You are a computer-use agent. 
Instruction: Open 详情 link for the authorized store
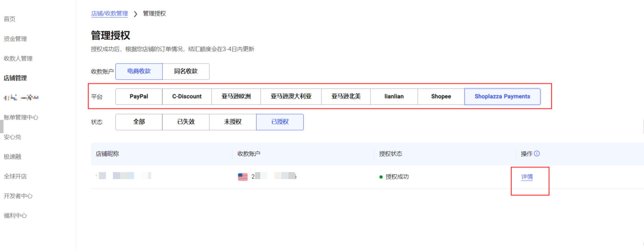[x=527, y=177]
